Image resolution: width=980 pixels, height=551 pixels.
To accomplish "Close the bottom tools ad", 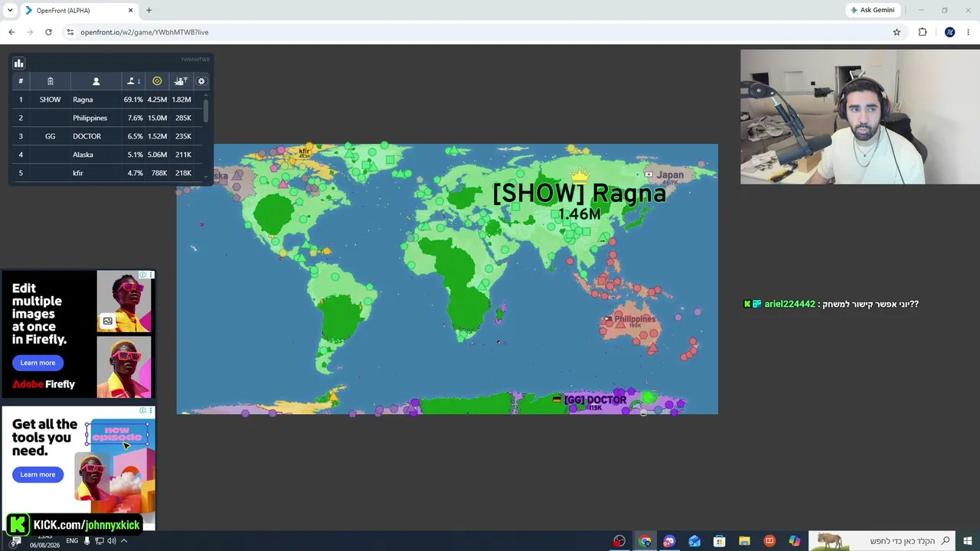I will click(151, 411).
